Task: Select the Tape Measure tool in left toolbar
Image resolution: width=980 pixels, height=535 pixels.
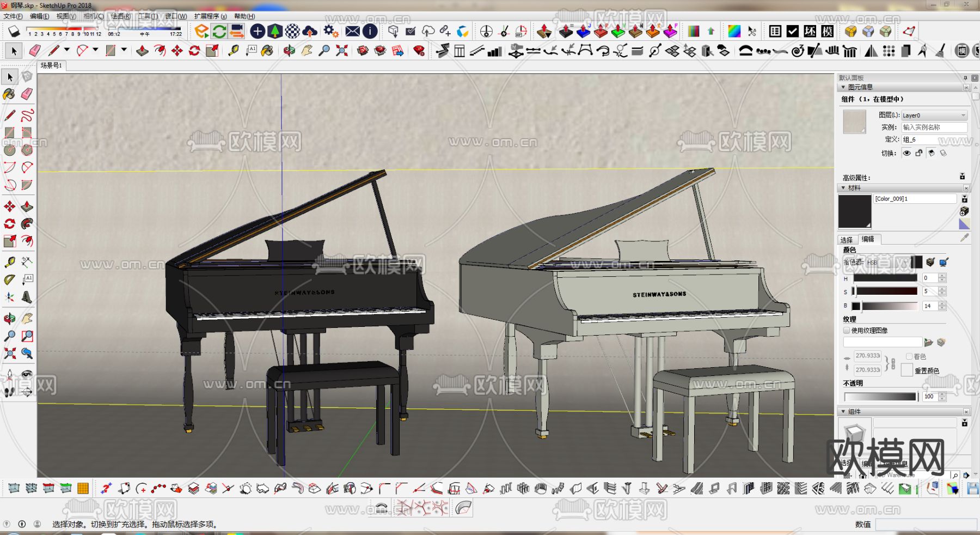Action: pos(9,262)
